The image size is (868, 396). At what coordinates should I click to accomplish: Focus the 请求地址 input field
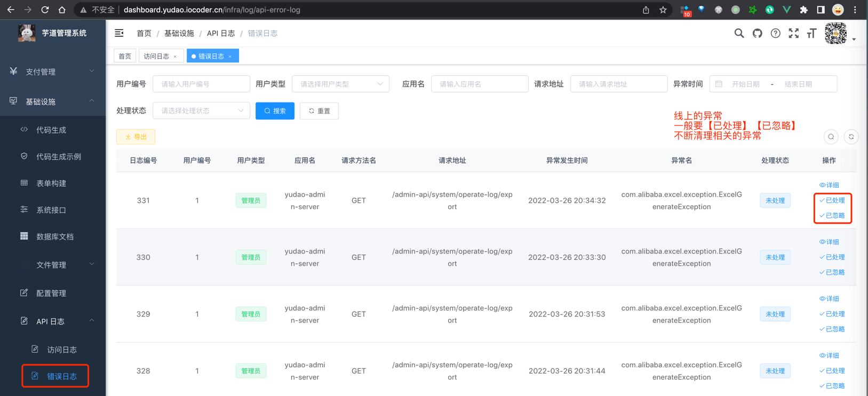pyautogui.click(x=618, y=84)
